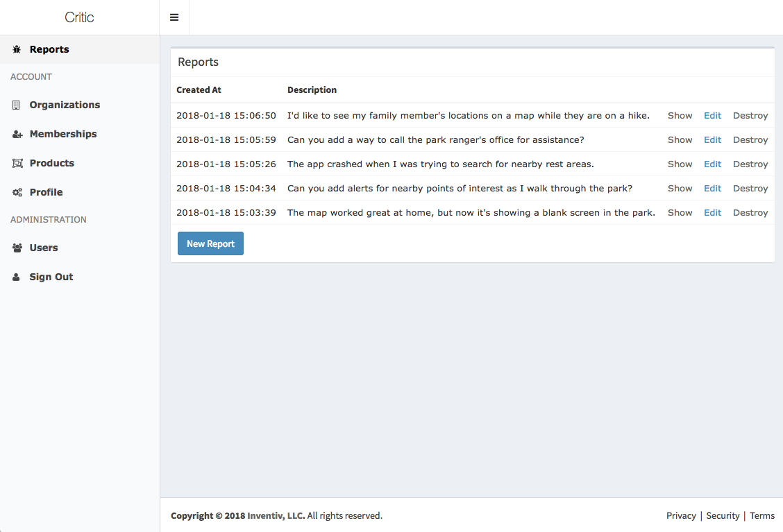Open the Reports sidebar item
The width and height of the screenshot is (783, 532).
pos(80,49)
